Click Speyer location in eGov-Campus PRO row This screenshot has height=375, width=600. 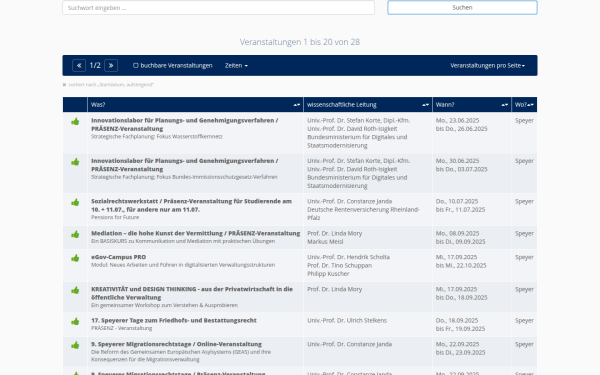(524, 258)
